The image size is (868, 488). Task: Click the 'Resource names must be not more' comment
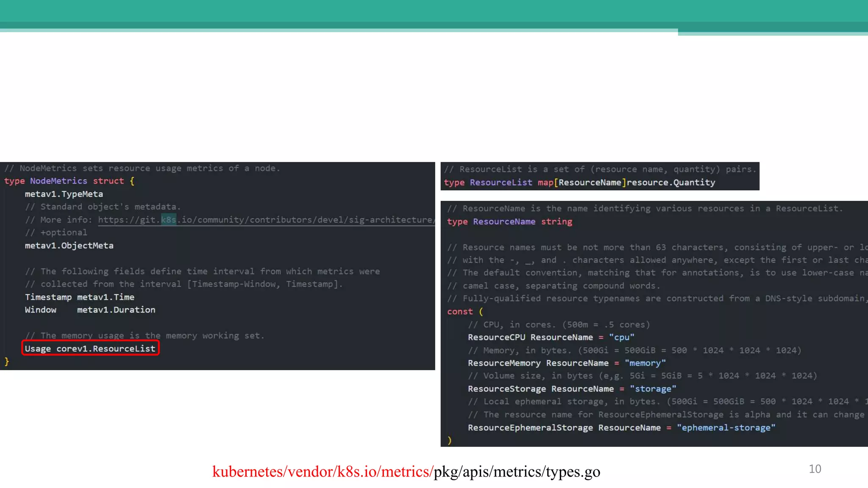click(x=657, y=247)
